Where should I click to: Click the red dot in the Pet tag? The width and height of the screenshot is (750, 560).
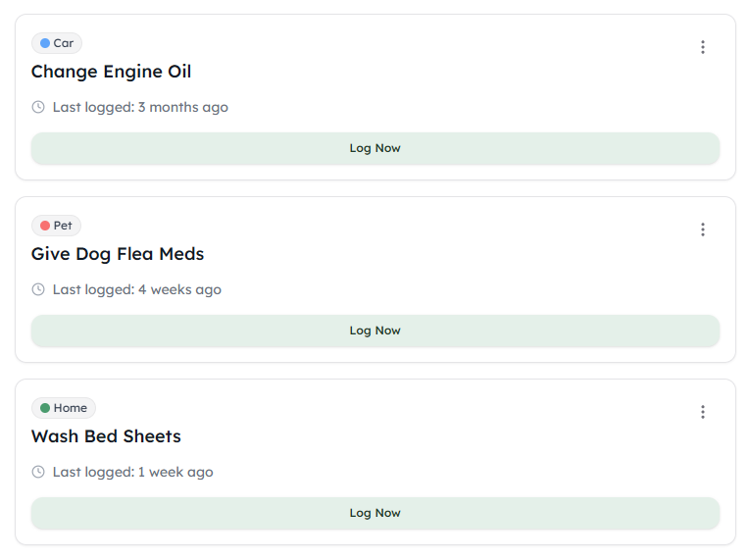point(45,226)
